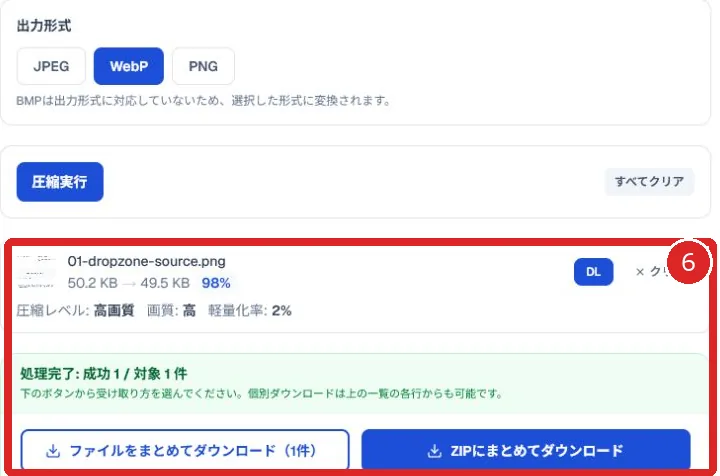Click すべてクリア to clear all files
The image size is (720, 476).
pos(649,182)
